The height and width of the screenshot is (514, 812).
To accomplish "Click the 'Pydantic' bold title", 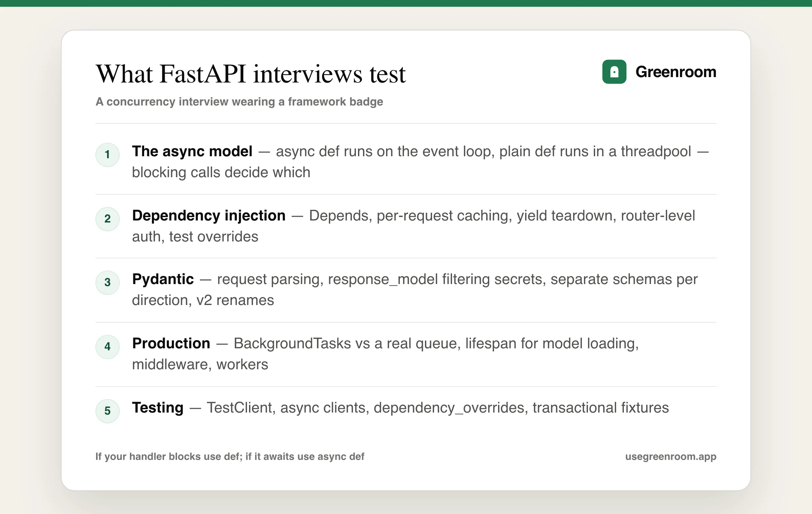I will point(163,279).
